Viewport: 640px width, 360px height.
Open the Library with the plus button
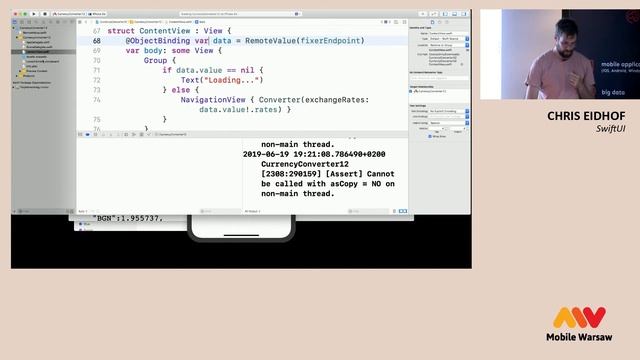[x=422, y=14]
